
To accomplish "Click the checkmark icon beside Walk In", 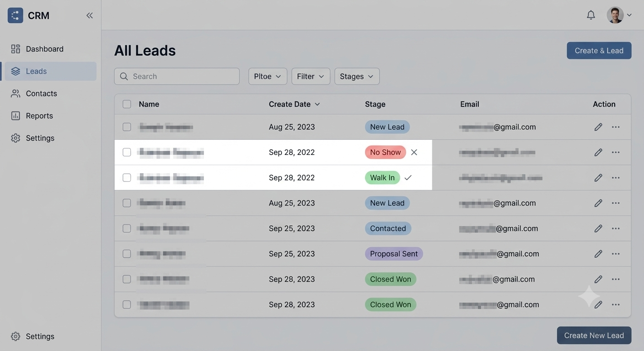I will (x=408, y=178).
